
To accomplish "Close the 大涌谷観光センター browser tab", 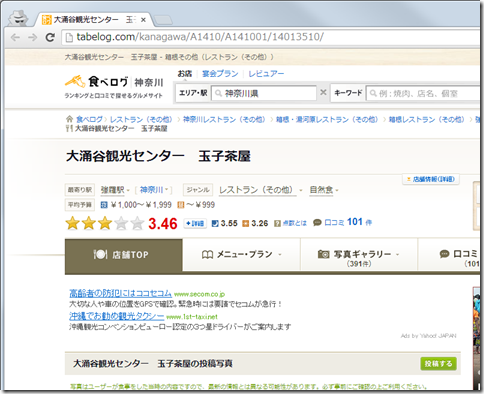I will coord(143,20).
